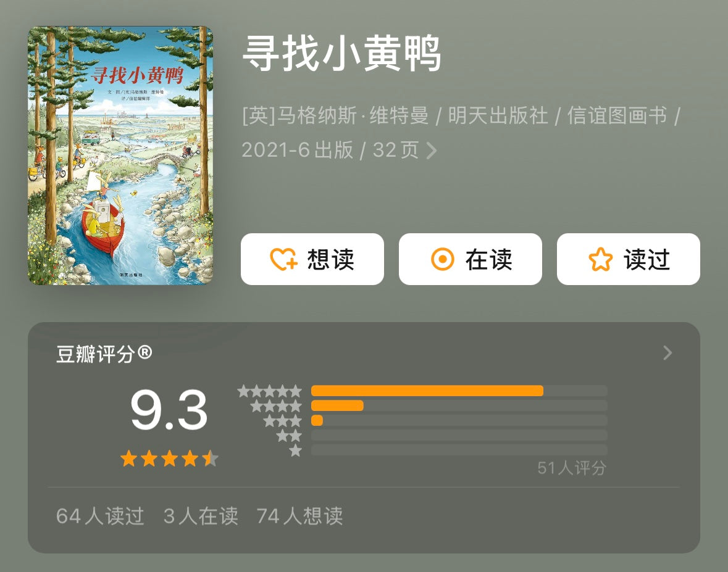Click the three-star rating bar
Image resolution: width=728 pixels, height=572 pixels.
point(459,420)
